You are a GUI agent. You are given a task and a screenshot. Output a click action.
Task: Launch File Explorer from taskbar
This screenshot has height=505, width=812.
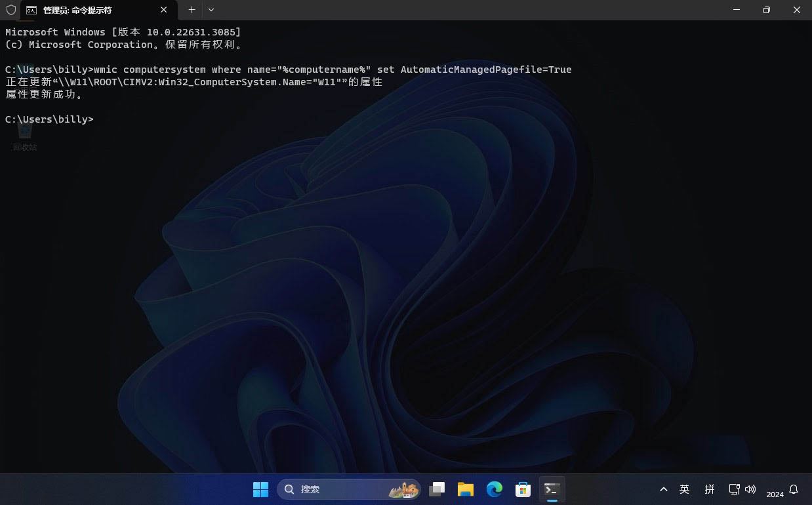click(x=466, y=489)
